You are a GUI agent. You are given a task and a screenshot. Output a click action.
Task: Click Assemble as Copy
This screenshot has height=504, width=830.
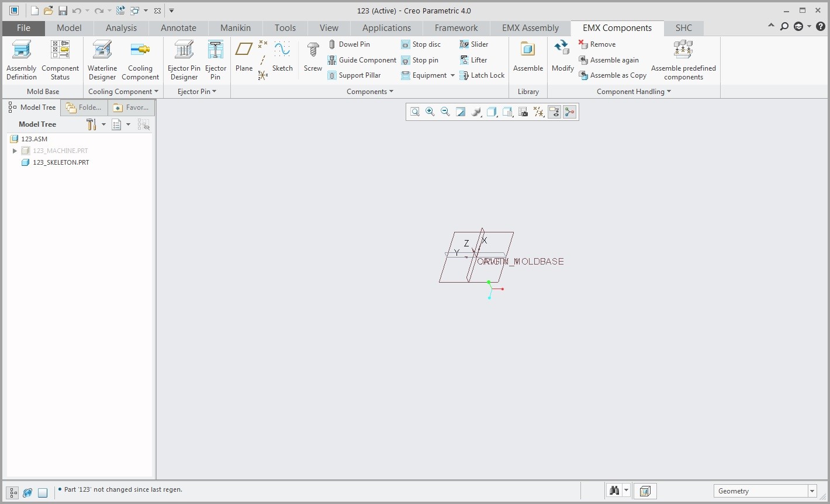point(613,75)
